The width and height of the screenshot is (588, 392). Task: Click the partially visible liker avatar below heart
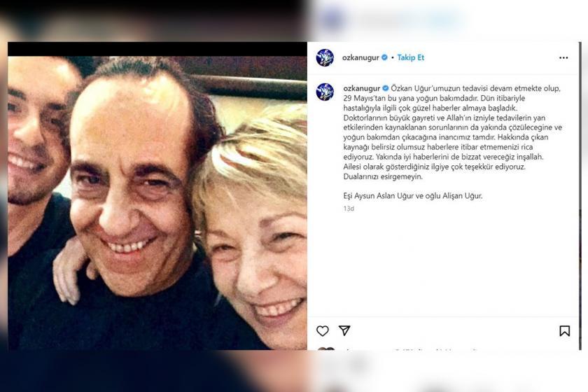tap(326, 349)
